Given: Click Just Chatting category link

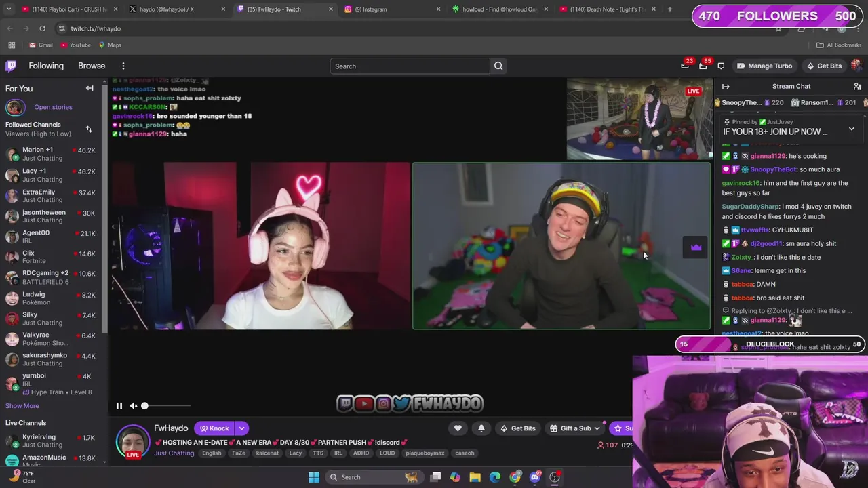Looking at the screenshot, I should tap(174, 453).
